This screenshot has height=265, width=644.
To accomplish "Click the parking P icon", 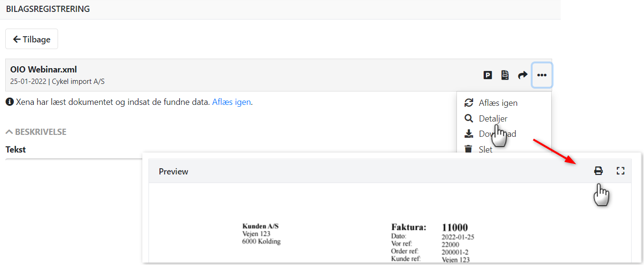I will 487,75.
